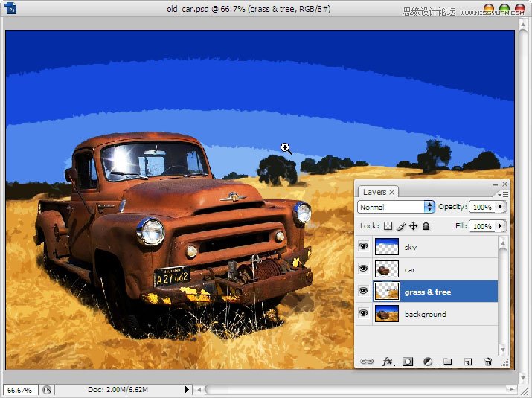The image size is (532, 398).
Task: Hide the grass & tree layer
Action: tap(363, 291)
